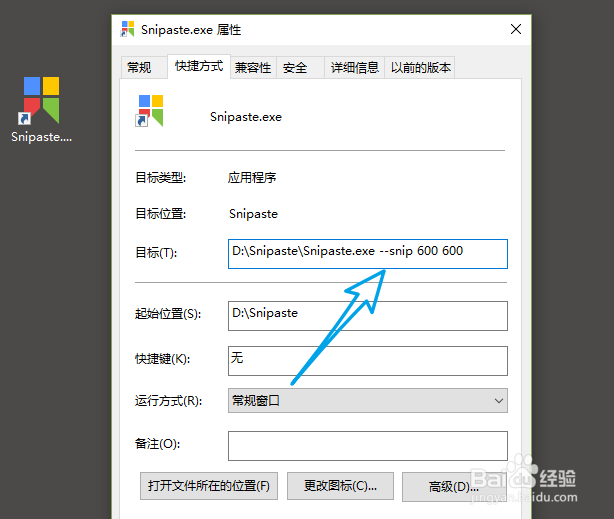Select the 快捷方式 tab

click(x=199, y=66)
